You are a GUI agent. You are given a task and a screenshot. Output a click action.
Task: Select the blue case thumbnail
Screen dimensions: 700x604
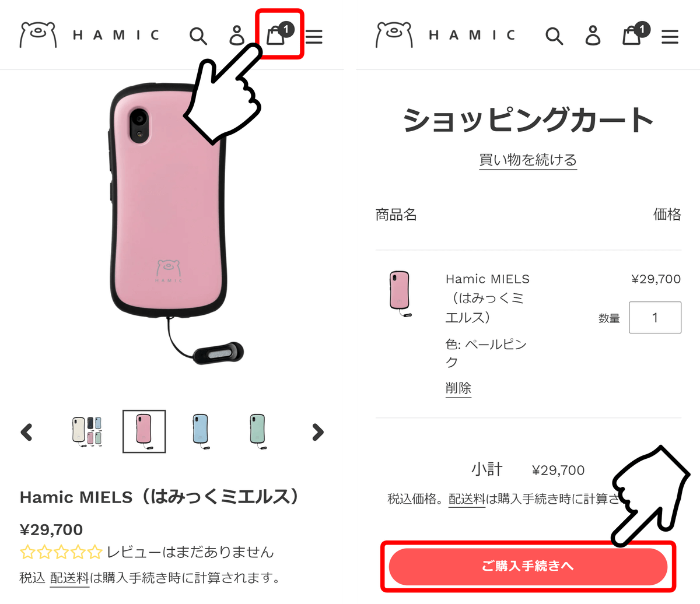(201, 431)
